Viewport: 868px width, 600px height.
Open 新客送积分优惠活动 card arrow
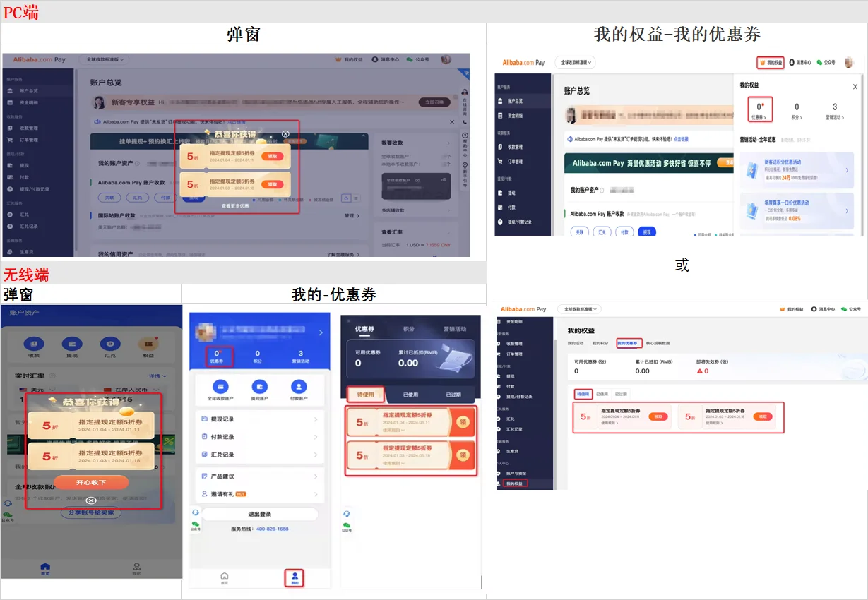point(847,170)
